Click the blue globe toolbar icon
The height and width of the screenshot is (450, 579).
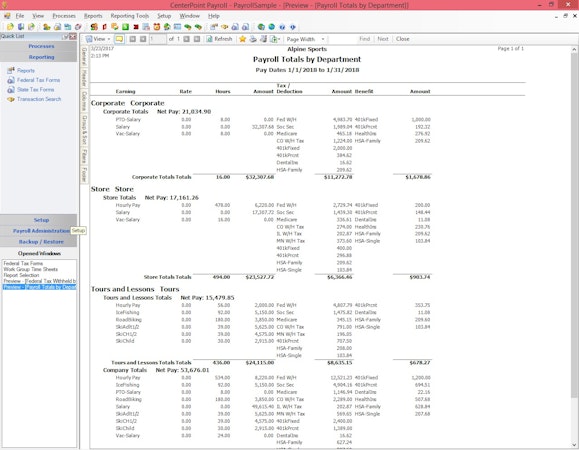point(271,27)
